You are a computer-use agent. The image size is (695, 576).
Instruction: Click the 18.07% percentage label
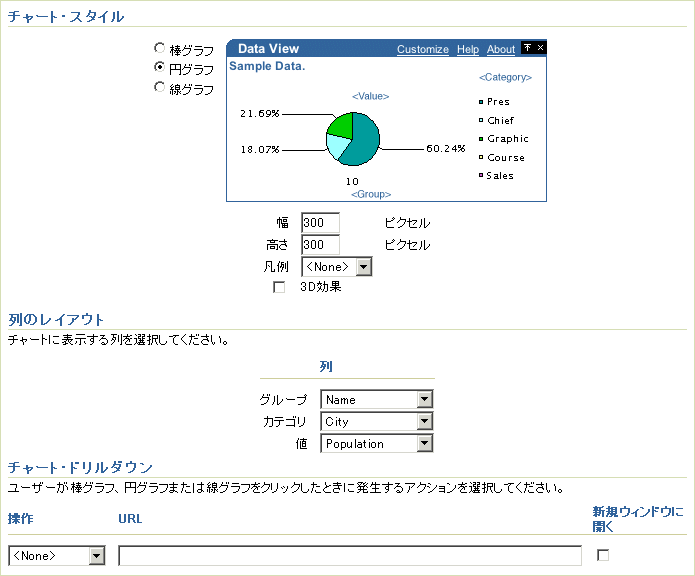click(x=260, y=150)
